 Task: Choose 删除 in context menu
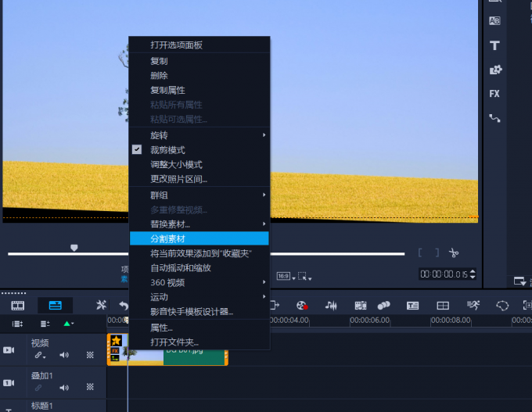click(x=199, y=75)
